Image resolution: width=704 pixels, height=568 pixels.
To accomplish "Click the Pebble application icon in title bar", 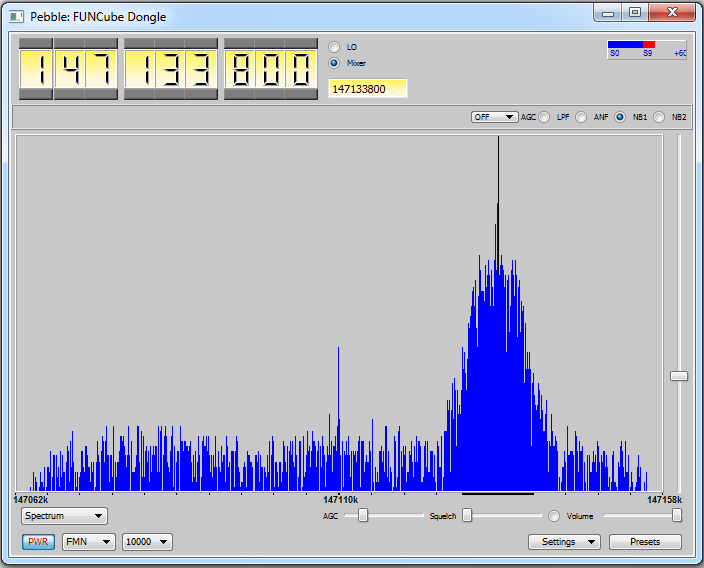I will point(17,17).
